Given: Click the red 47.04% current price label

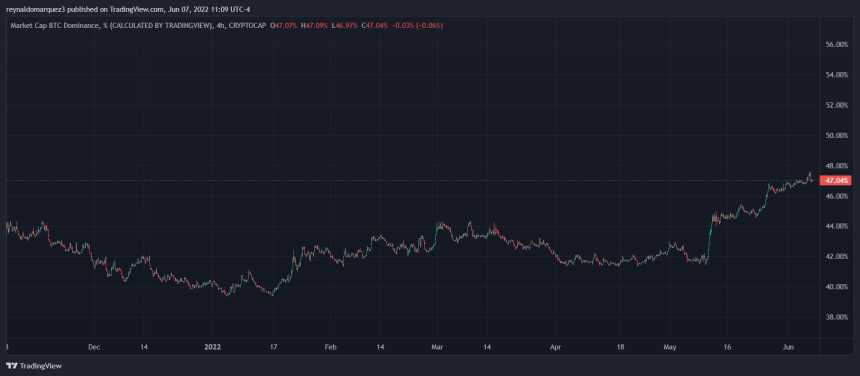Looking at the screenshot, I should pyautogui.click(x=835, y=180).
